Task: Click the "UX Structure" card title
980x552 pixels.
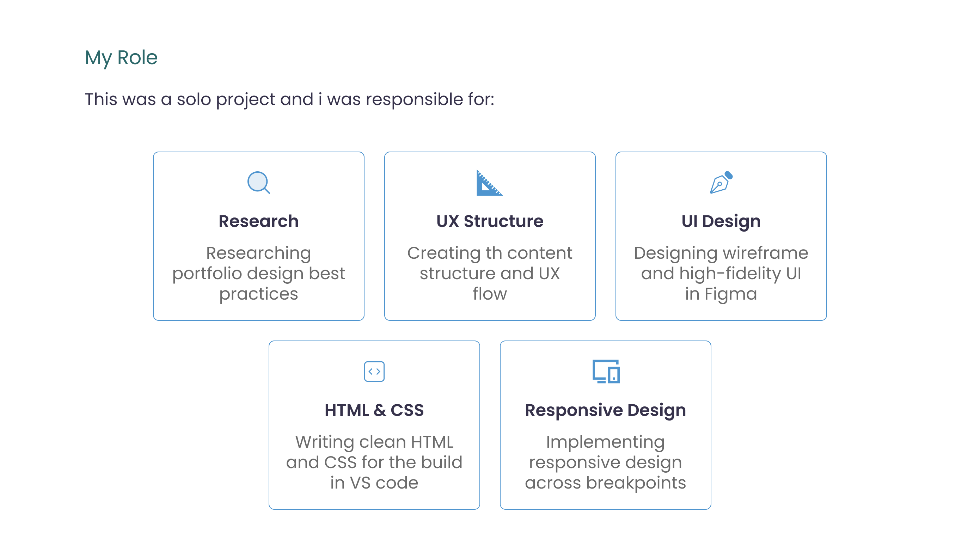Action: (490, 221)
